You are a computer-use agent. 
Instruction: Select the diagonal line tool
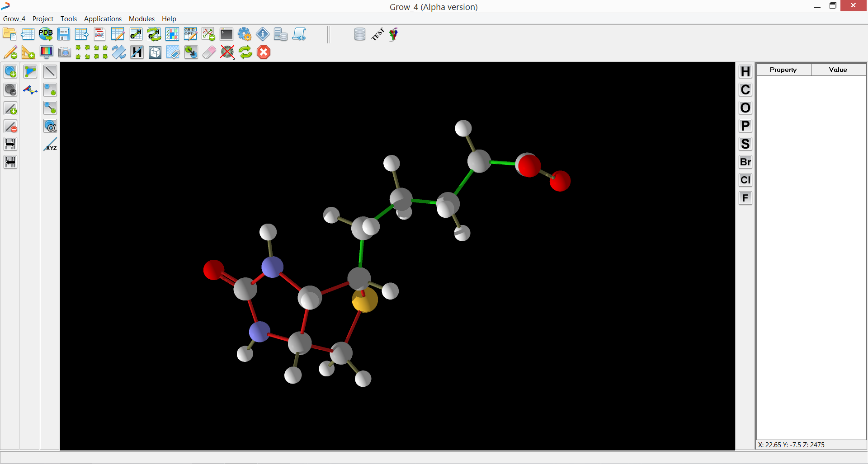[x=50, y=71]
